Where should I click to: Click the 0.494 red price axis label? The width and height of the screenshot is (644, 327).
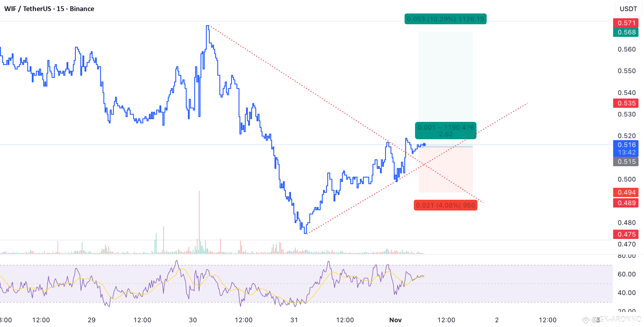pos(626,192)
